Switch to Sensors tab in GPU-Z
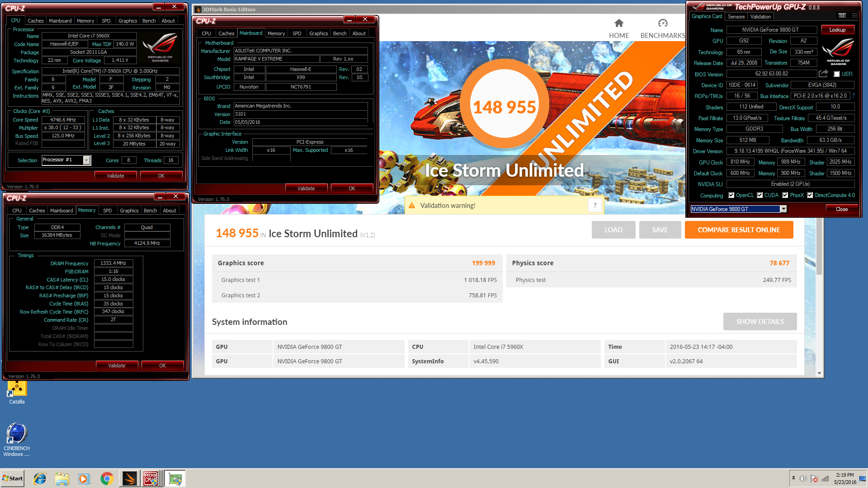868x488 pixels. click(736, 17)
